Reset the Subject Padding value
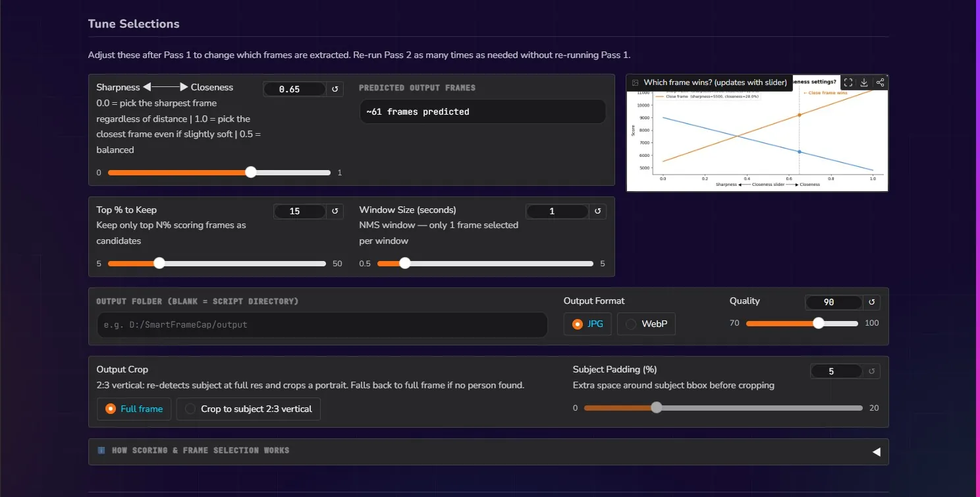 pos(872,371)
